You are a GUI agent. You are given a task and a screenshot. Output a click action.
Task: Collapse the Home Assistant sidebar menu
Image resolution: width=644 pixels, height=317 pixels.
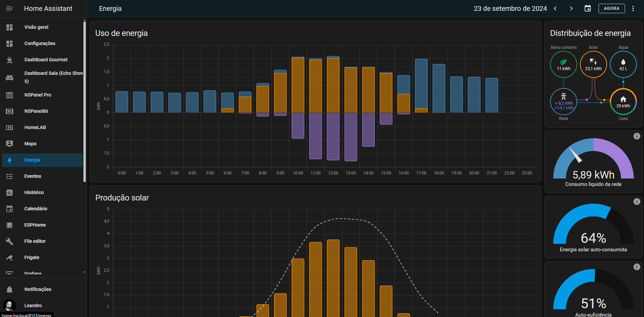[9, 8]
